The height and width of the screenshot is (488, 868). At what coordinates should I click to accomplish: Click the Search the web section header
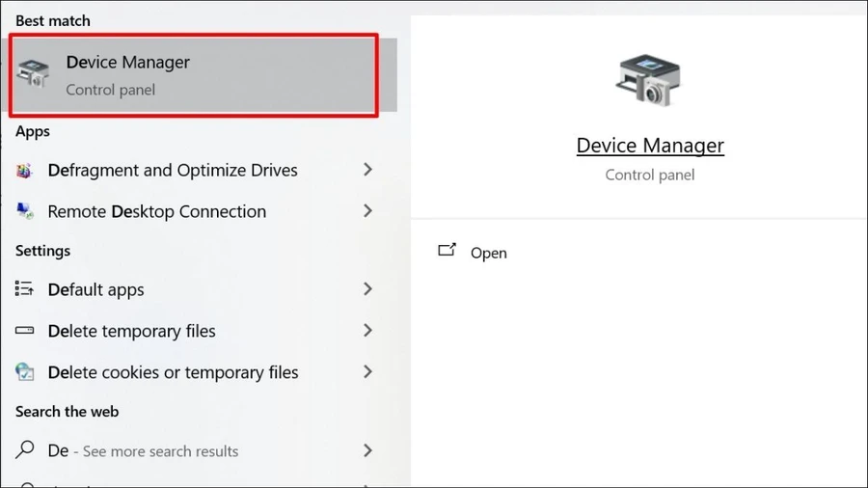click(x=67, y=412)
